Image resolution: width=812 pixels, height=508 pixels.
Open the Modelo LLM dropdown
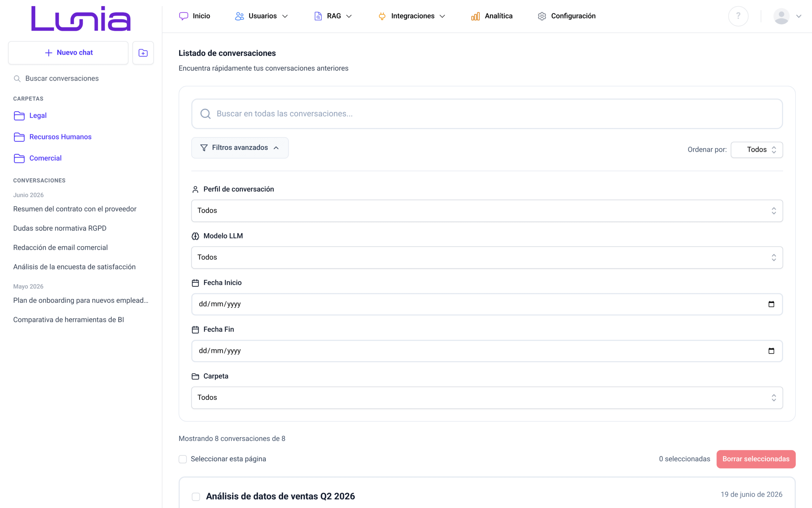point(487,257)
